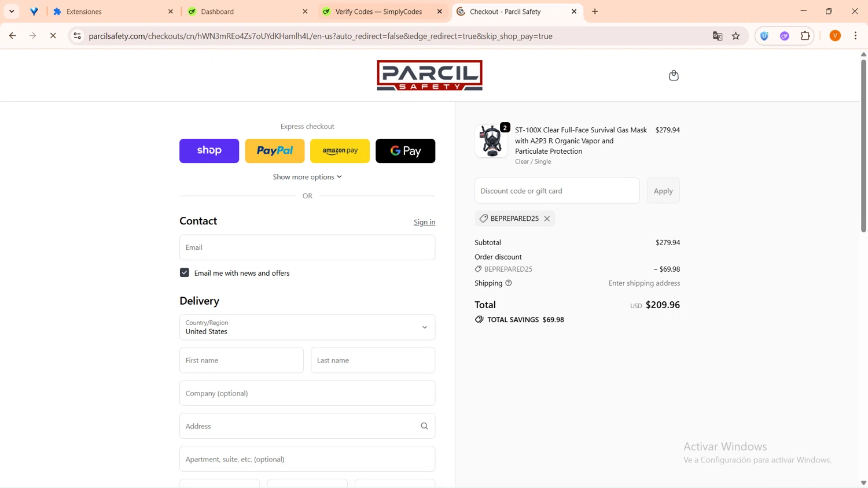The width and height of the screenshot is (868, 488).
Task: Click the Sign in link
Action: [424, 222]
